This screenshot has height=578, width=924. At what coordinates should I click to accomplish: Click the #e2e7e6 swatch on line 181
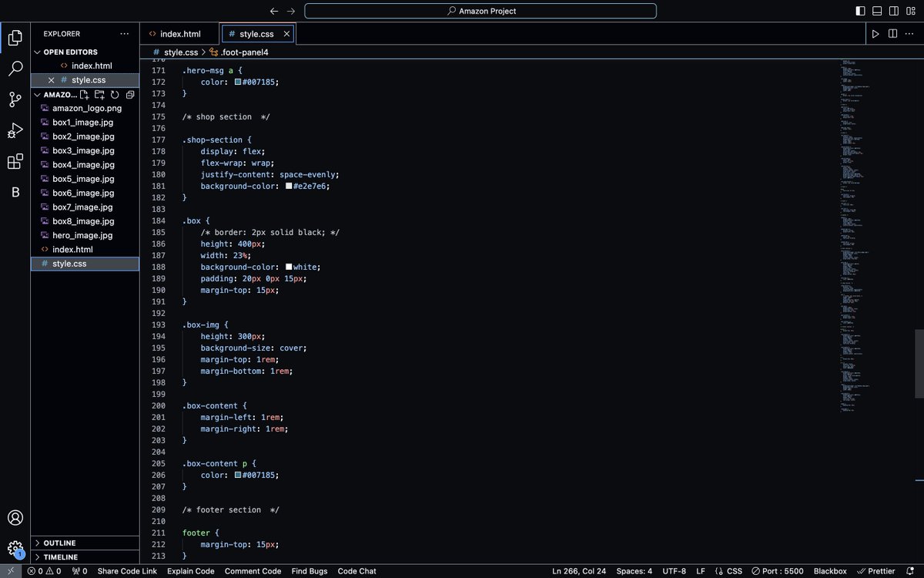tap(289, 186)
